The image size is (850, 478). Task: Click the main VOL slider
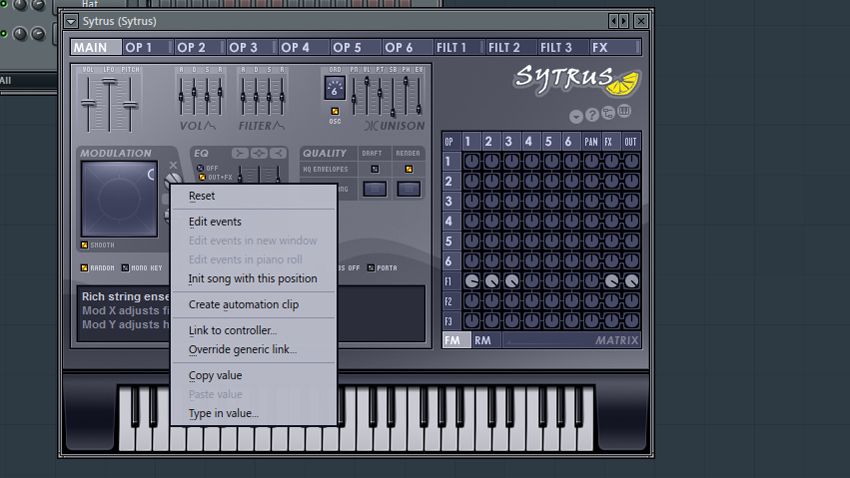tap(88, 104)
